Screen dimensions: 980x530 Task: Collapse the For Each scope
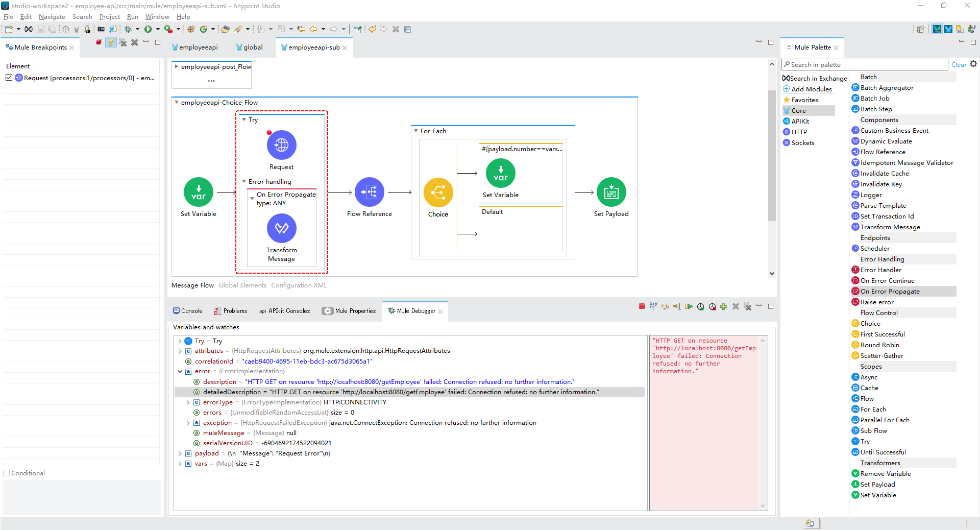click(x=416, y=131)
